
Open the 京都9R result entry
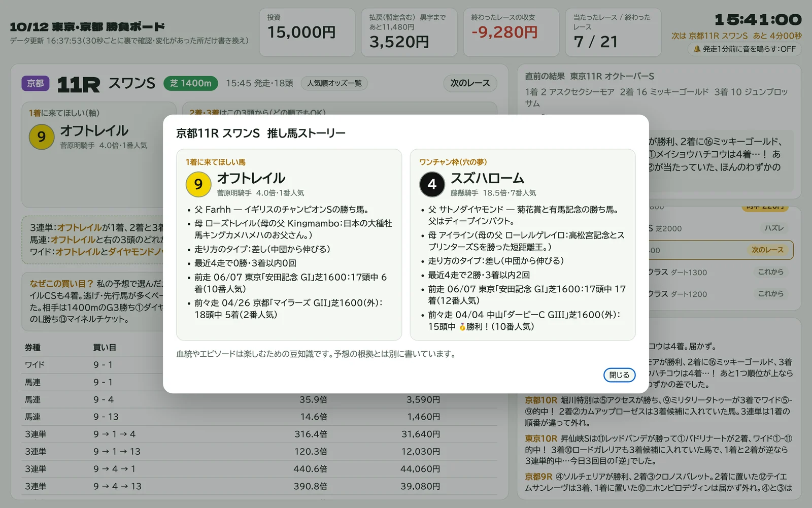659,482
